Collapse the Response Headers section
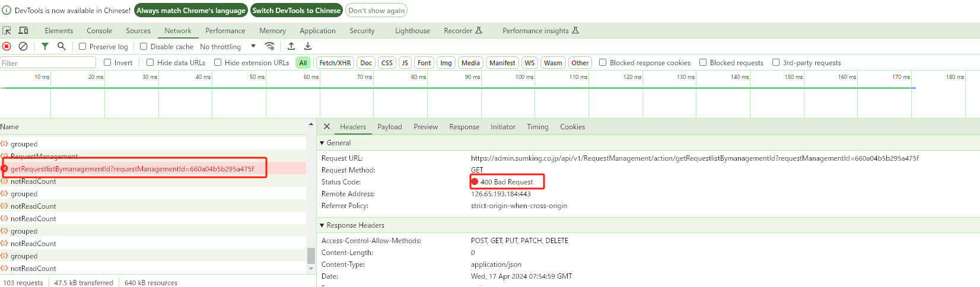980x287 pixels. [322, 225]
